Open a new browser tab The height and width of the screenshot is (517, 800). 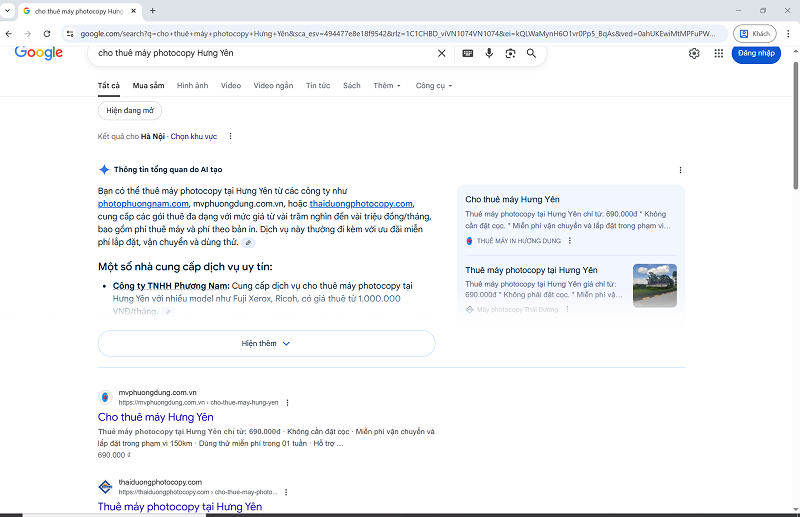click(153, 10)
